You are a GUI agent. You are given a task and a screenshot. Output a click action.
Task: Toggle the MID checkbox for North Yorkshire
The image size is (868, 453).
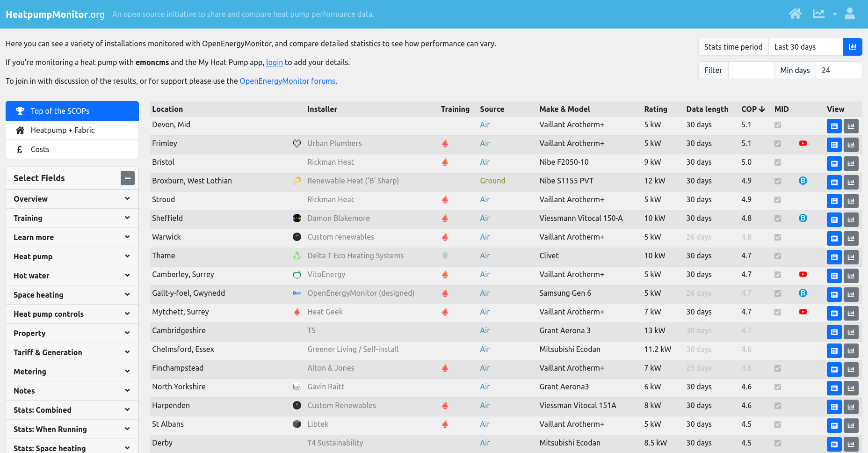778,387
